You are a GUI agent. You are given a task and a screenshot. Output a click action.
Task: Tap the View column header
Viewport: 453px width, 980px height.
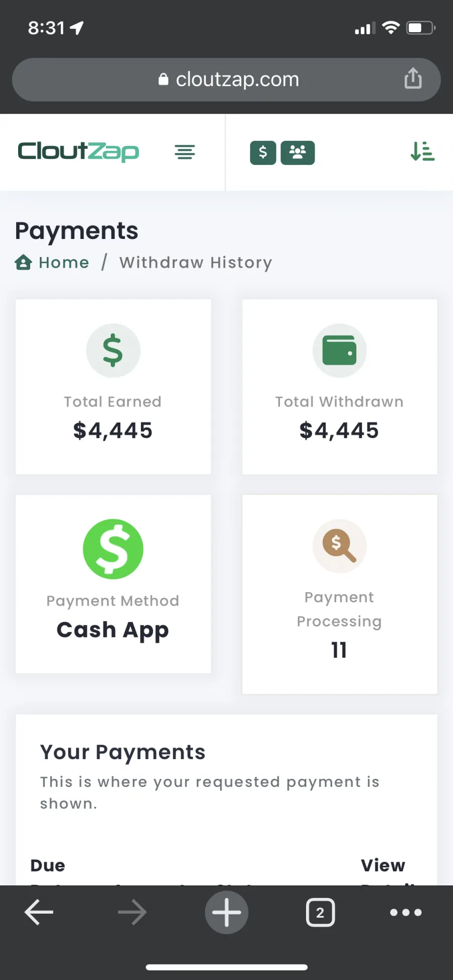(x=383, y=865)
